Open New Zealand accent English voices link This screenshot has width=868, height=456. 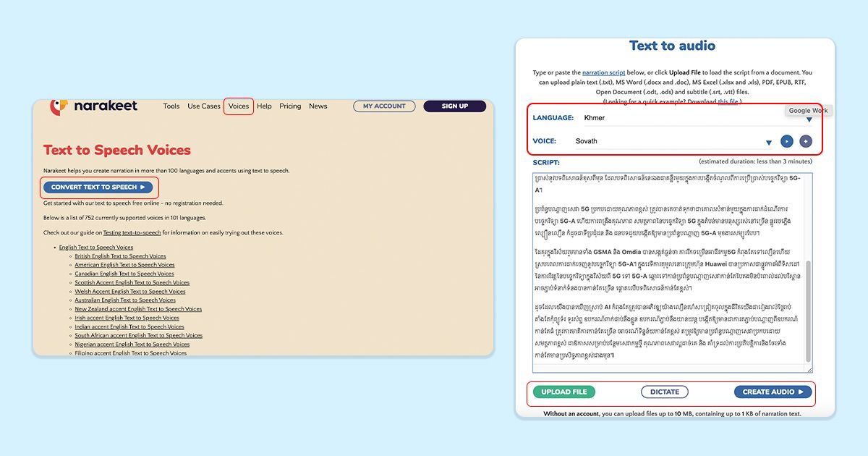[138, 309]
